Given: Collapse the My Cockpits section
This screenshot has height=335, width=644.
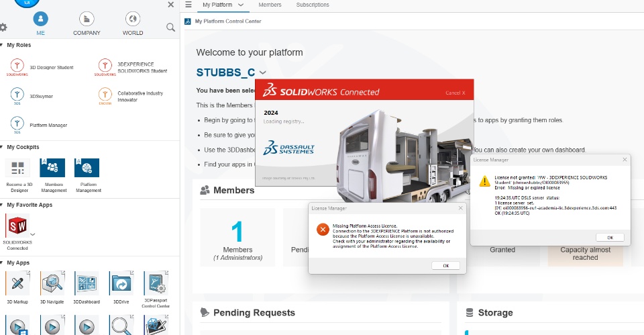Looking at the screenshot, I should point(1,147).
